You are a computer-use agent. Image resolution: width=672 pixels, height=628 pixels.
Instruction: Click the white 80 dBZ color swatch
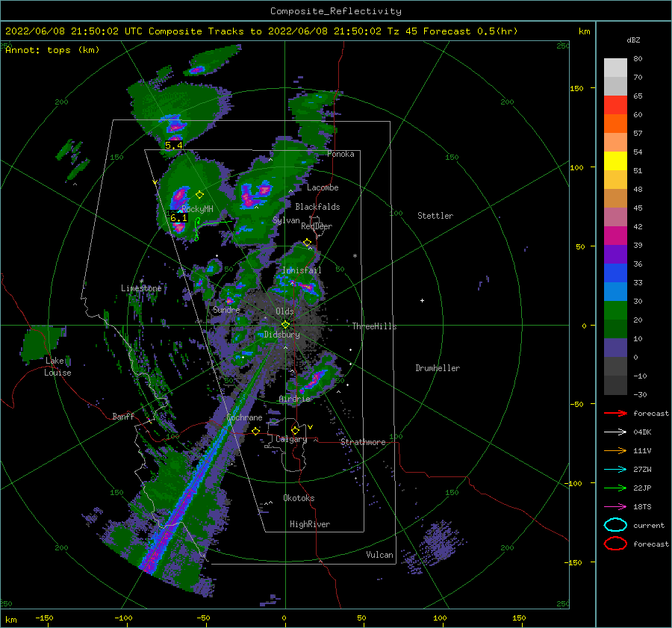[x=615, y=67]
